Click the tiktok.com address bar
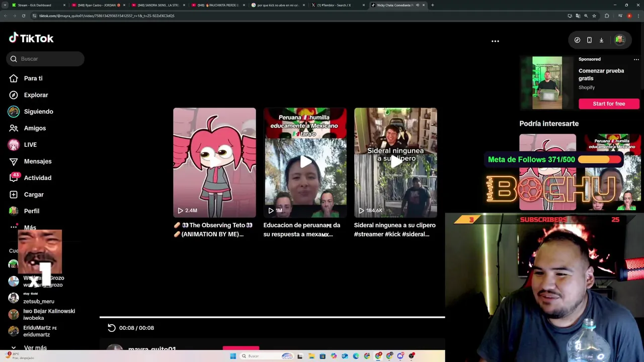The image size is (644, 362). (x=297, y=16)
